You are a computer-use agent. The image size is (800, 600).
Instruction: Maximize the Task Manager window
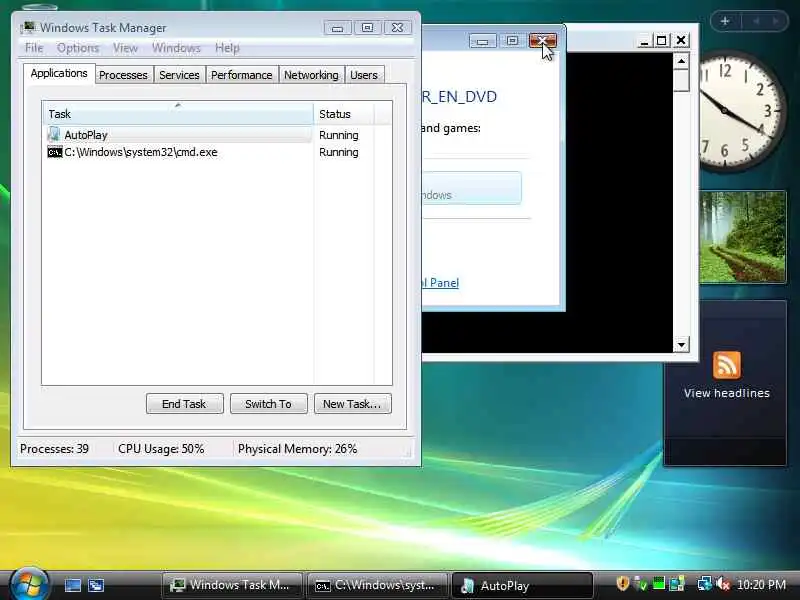[367, 28]
